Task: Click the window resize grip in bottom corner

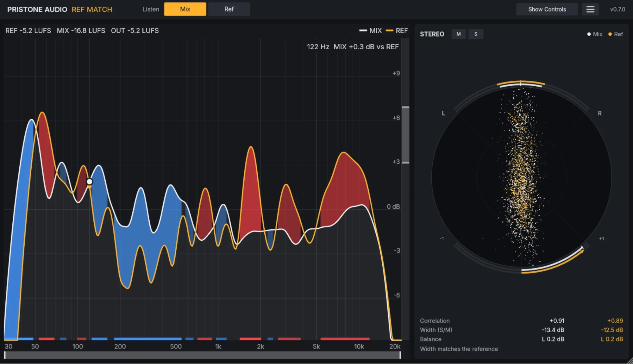Action: point(630,361)
